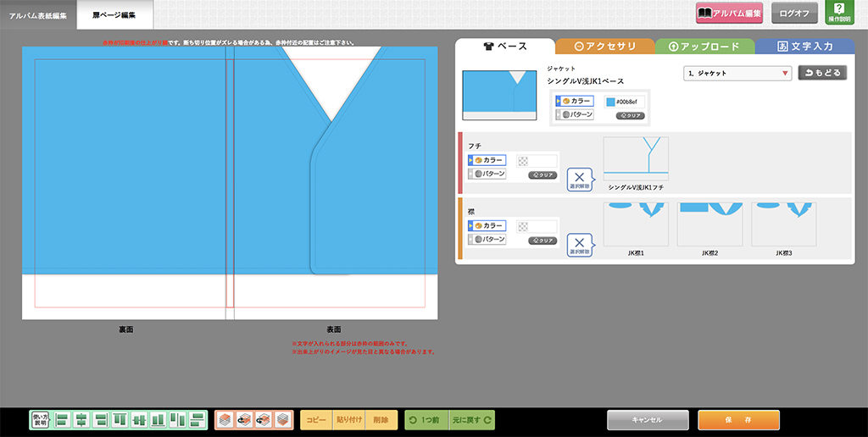Viewport: 868px width, 437px height.
Task: Switch to 扉ページ編集 tab
Action: 114,15
